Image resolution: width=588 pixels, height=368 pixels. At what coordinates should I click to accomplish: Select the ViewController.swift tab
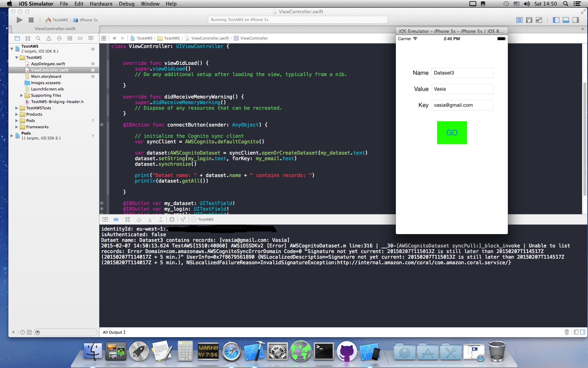click(55, 29)
